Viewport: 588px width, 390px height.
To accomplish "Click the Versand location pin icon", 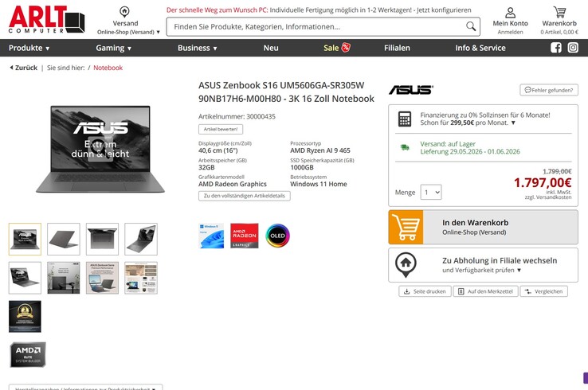I will click(x=124, y=11).
